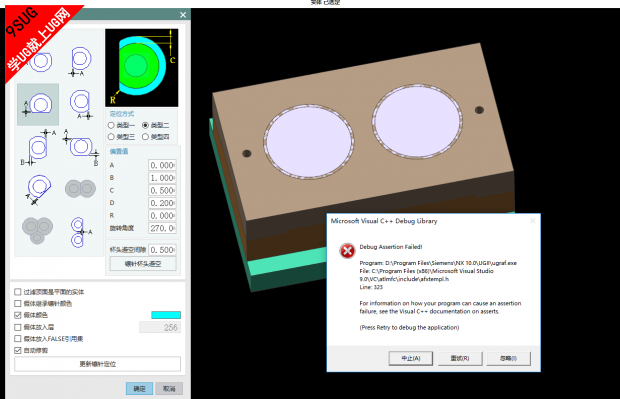Click 重试(R) in the debug dialog

(x=460, y=358)
